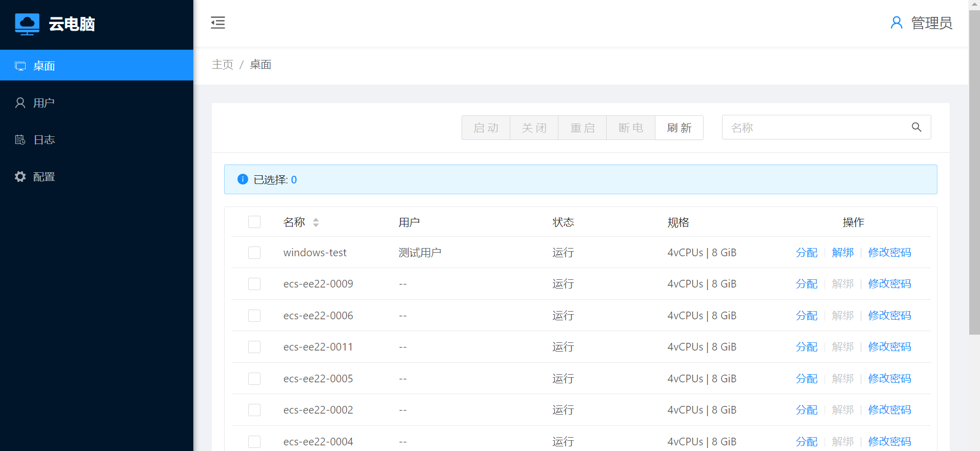The width and height of the screenshot is (980, 451).
Task: Open the 桌面 sidebar menu item
Action: [96, 66]
